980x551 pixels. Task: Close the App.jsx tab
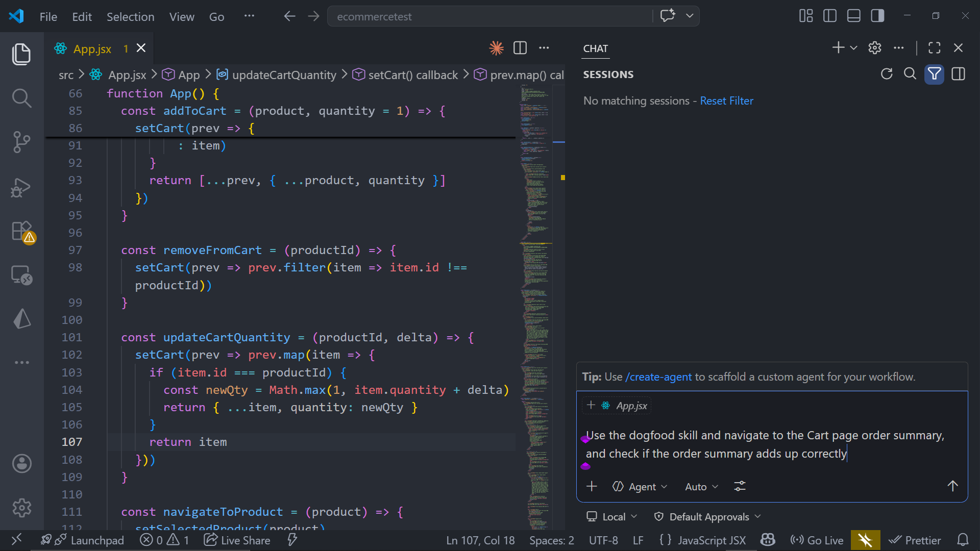141,48
